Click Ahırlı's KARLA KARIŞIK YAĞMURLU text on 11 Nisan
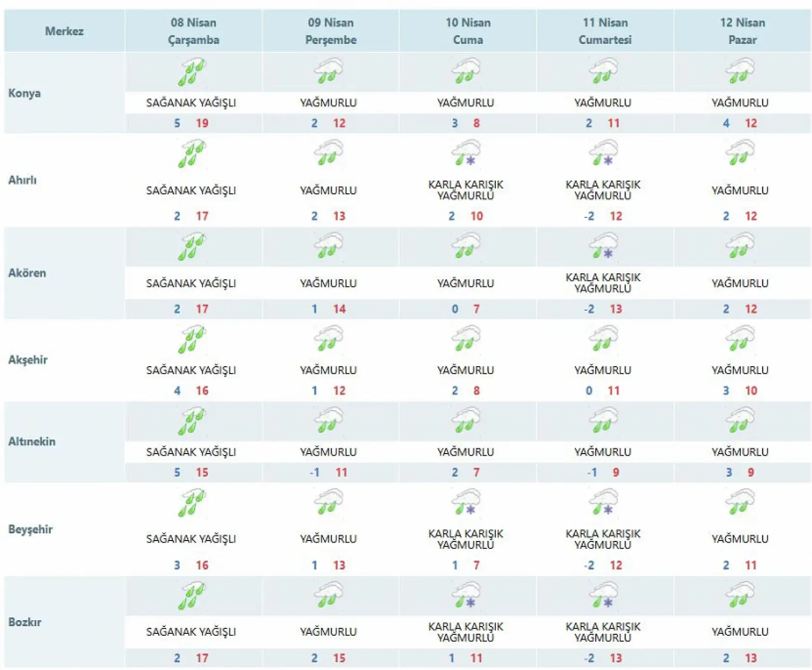Screen dimensions: 812x670 pos(603,190)
